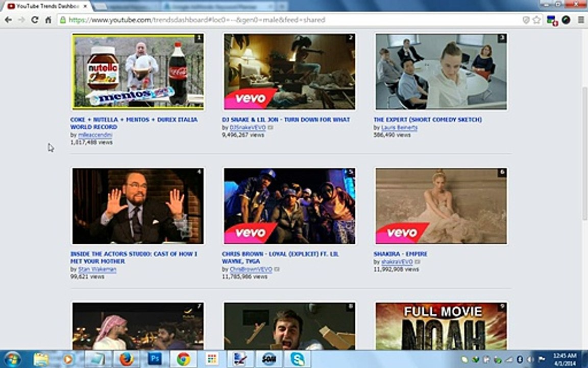This screenshot has width=588, height=368.
Task: Open File Explorer from the taskbar
Action: 40,359
